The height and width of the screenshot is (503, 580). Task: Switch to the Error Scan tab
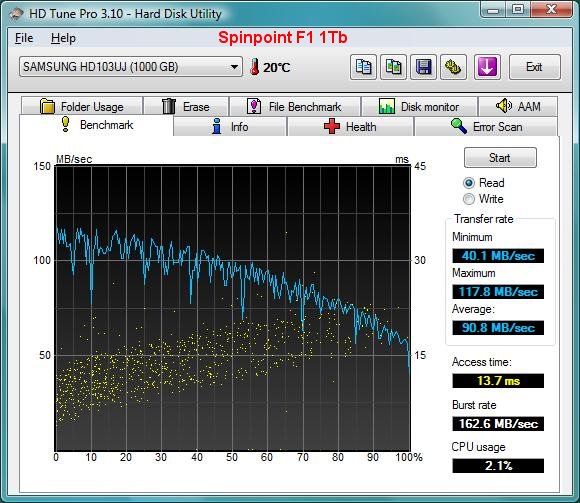coord(486,126)
